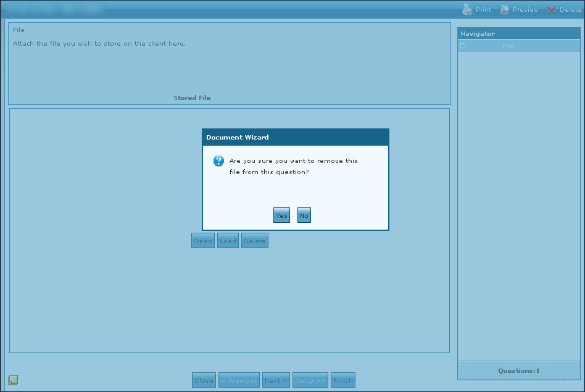The image size is (585, 392).
Task: Advance using the Next > button
Action: (276, 380)
